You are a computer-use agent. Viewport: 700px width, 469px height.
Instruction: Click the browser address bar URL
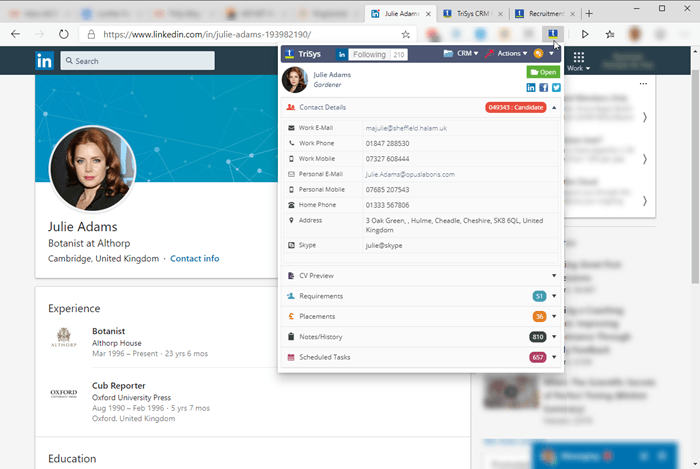click(x=207, y=34)
